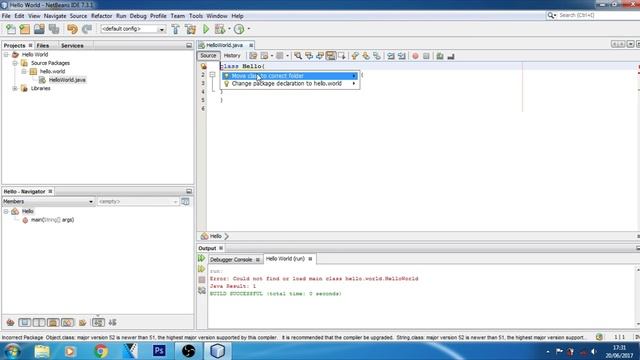
Task: Run the project with green play icon
Action: tap(206, 29)
